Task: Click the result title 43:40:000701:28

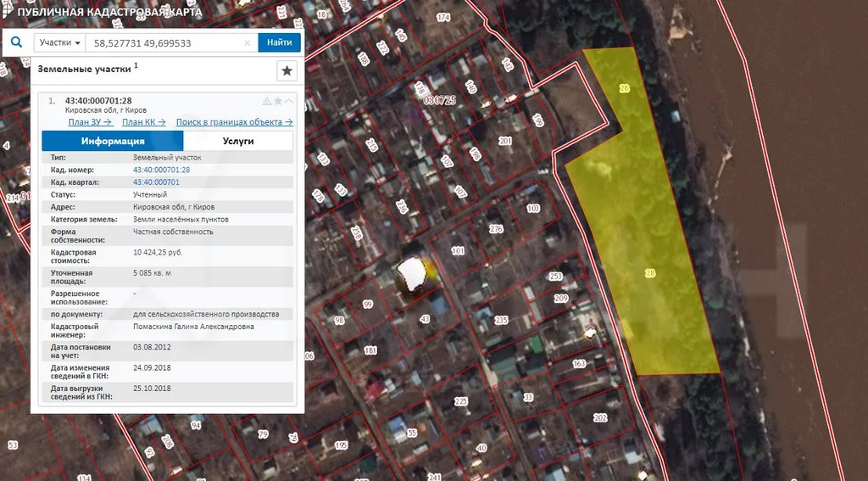Action: pyautogui.click(x=98, y=101)
